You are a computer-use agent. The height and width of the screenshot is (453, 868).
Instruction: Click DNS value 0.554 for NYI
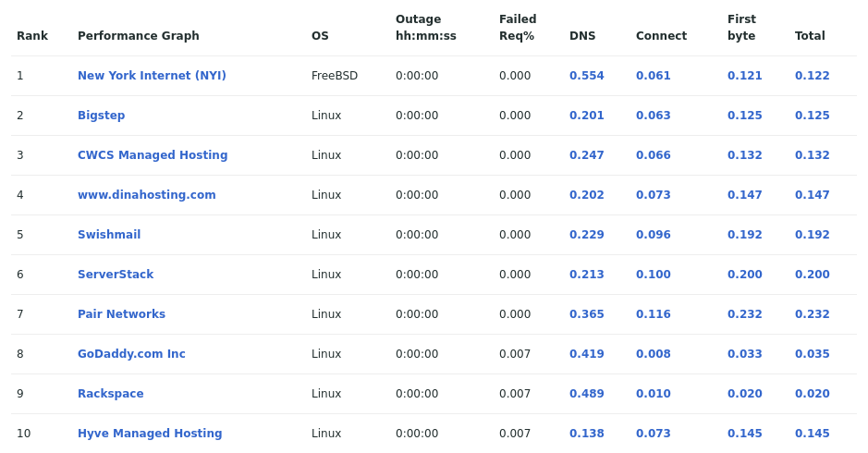(587, 76)
